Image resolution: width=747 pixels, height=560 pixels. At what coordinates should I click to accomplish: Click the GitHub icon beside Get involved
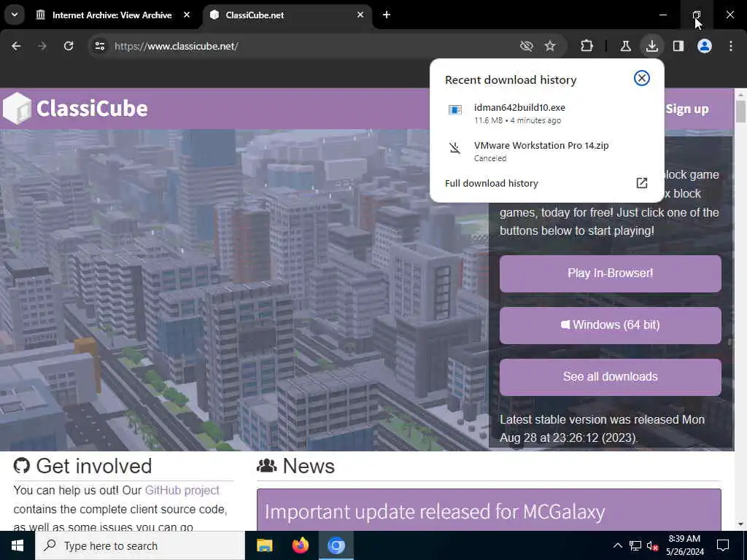21,466
